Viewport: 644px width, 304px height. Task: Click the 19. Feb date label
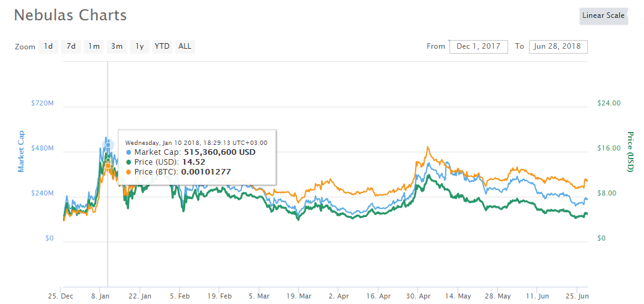tap(219, 296)
